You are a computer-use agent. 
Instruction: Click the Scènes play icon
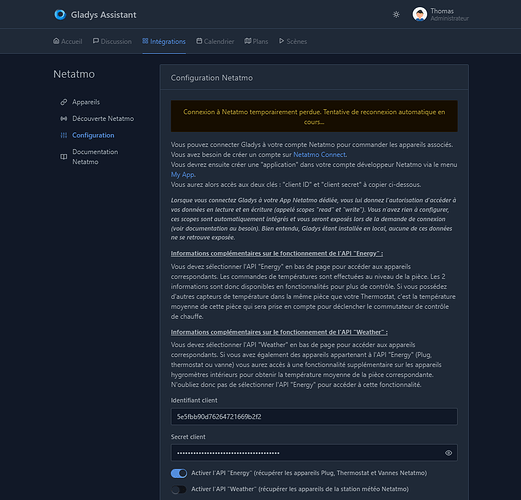click(x=282, y=41)
